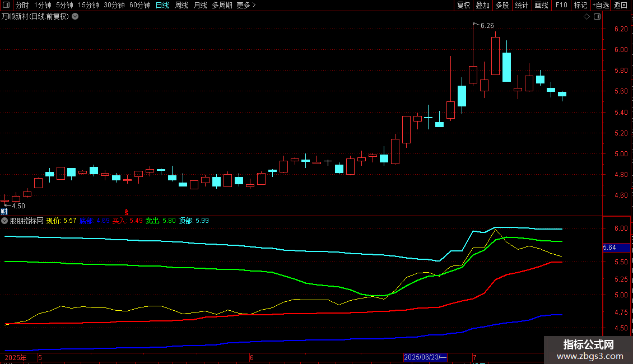Click the 底部: 4.69 indicator value
Viewport: 633px width, 364px height.
coord(95,221)
